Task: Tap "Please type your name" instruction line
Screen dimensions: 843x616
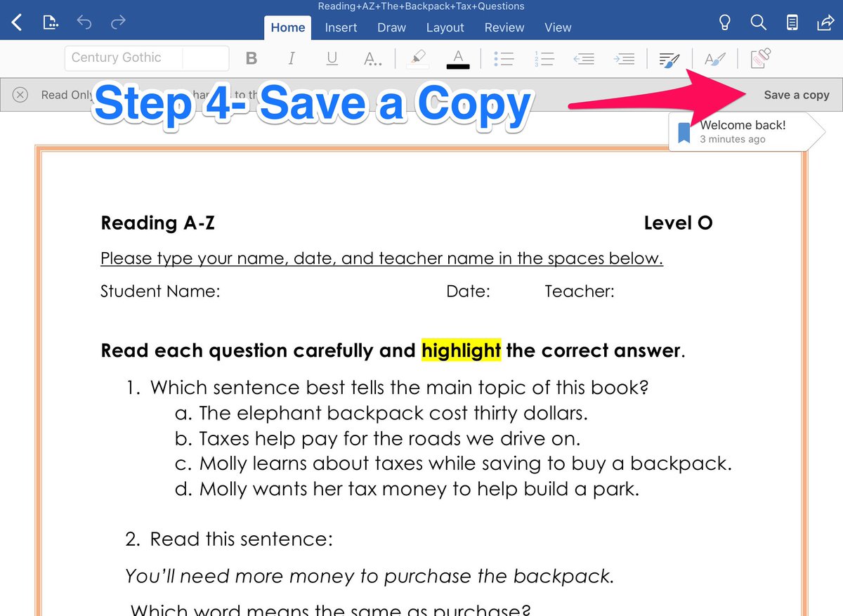Action: [x=381, y=259]
